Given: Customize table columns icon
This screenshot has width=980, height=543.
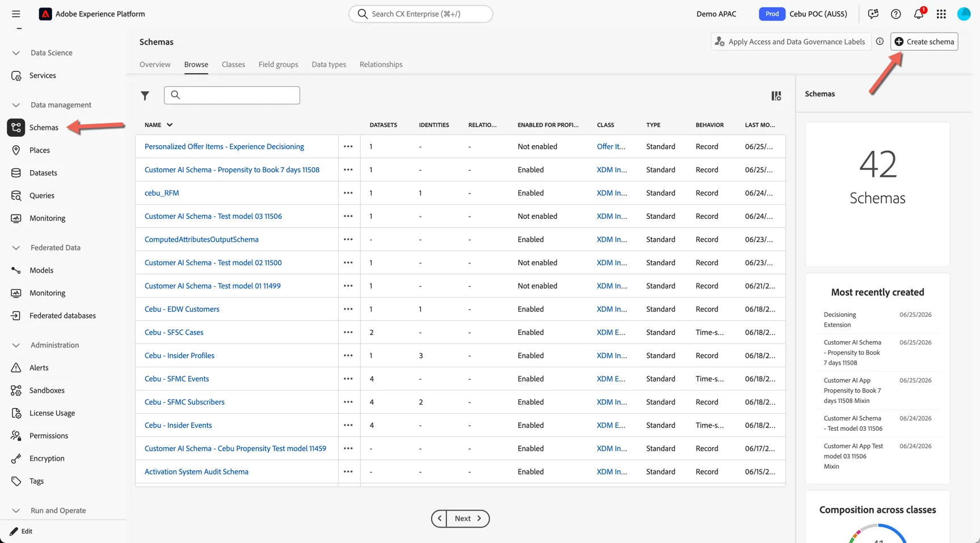Looking at the screenshot, I should [x=776, y=96].
